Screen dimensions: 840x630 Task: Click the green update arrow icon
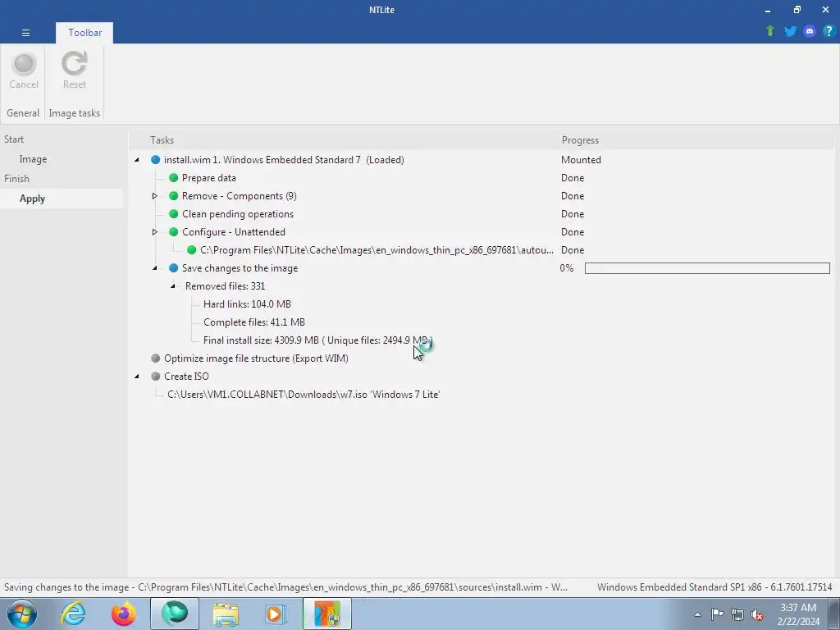[770, 31]
